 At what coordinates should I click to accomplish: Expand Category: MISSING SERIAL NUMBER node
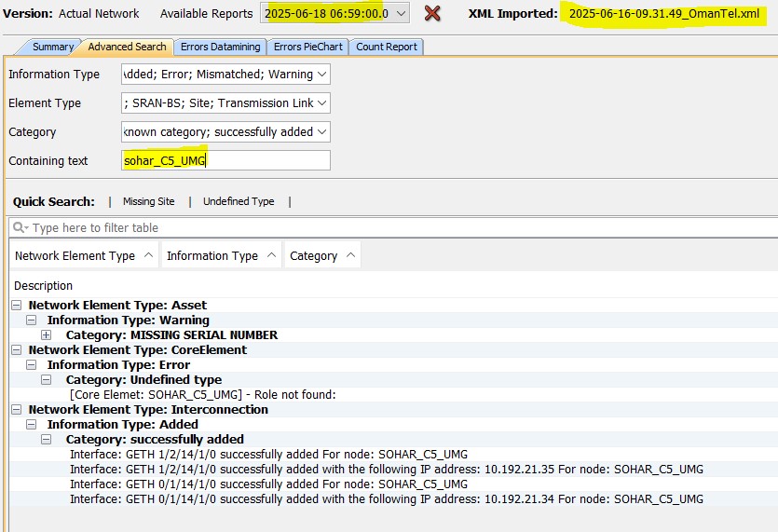point(47,335)
